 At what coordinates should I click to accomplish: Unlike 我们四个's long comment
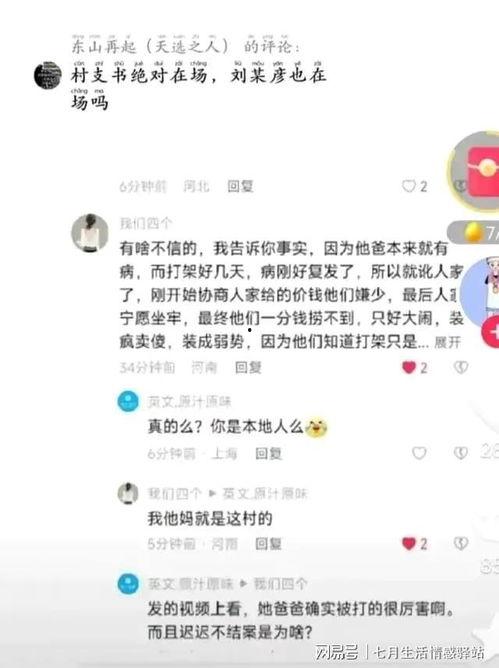coord(409,367)
